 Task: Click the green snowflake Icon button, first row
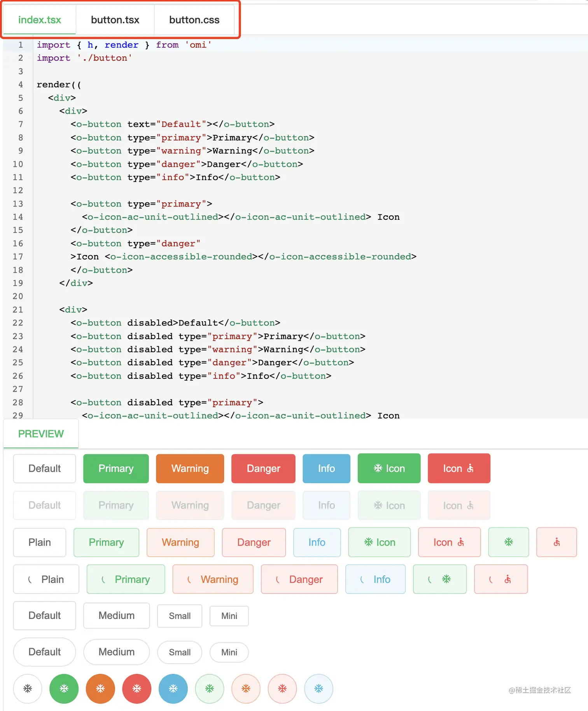(x=389, y=468)
